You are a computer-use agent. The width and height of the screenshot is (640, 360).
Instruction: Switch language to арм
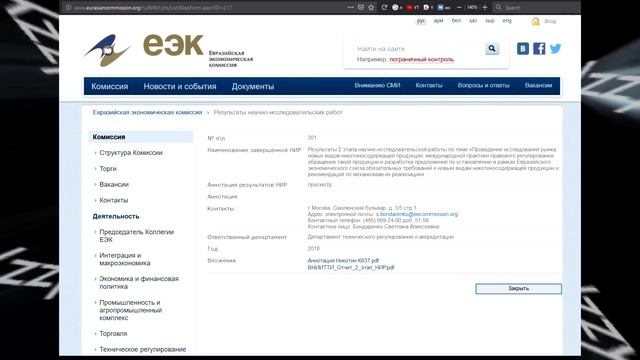pos(438,21)
